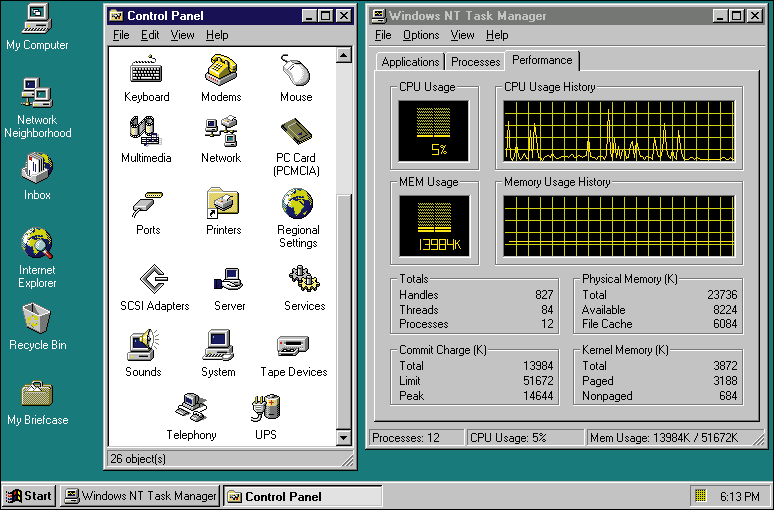Viewport: 774px width, 510px height.
Task: Select the Network Neighborhood desktop icon
Action: click(x=37, y=108)
